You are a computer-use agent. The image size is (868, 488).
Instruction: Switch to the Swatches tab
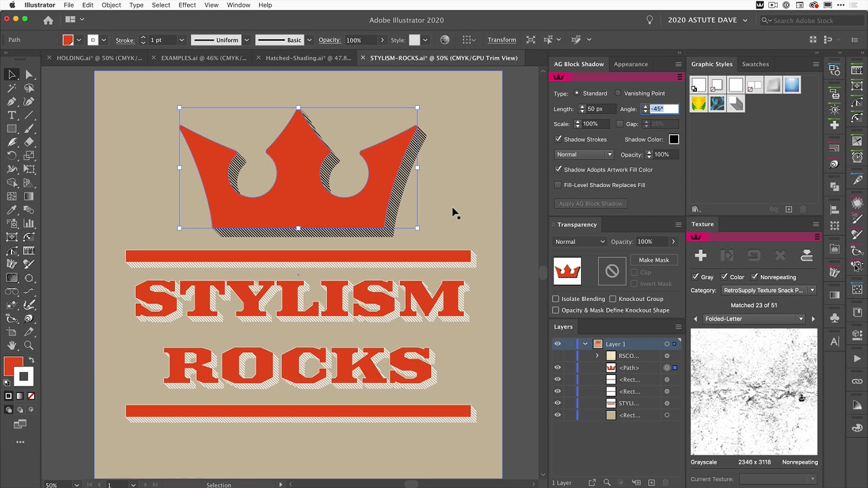(x=755, y=64)
